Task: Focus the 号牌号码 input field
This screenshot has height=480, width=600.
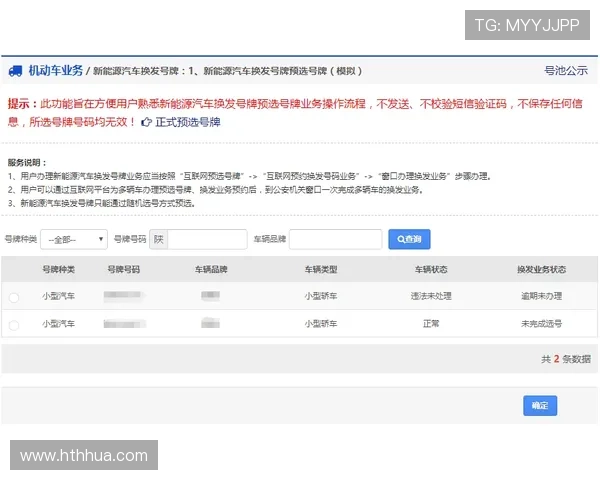Action: tap(207, 240)
